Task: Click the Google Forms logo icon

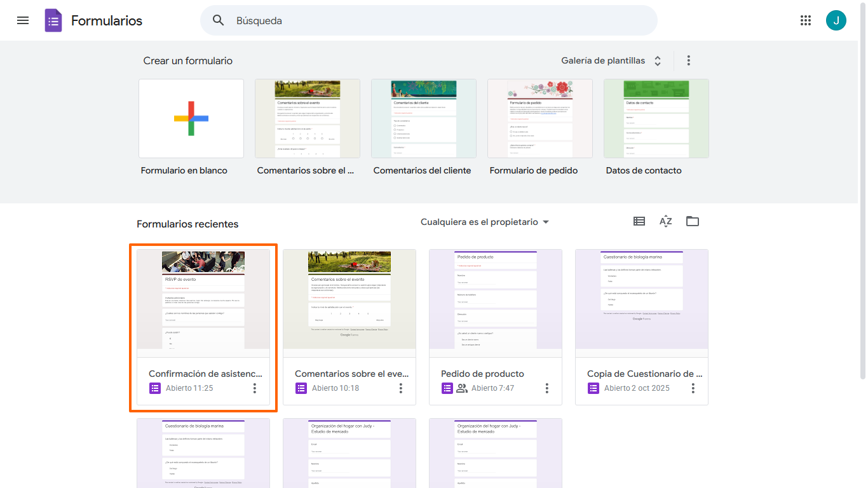Action: coord(53,20)
